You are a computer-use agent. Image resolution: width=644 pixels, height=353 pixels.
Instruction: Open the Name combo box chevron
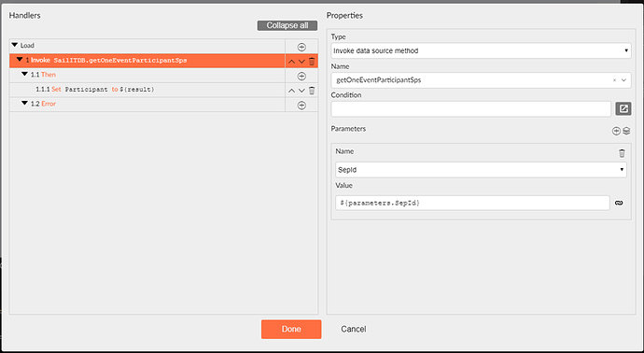tap(623, 80)
